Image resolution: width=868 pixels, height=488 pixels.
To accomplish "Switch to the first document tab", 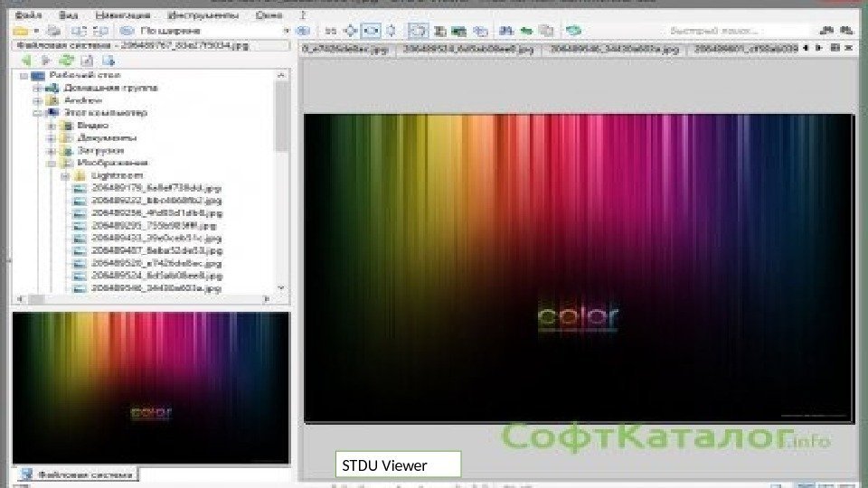I will (345, 49).
